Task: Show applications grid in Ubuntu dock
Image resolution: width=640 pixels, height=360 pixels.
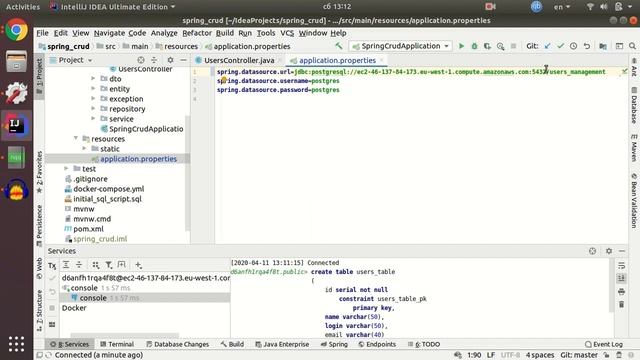Action: point(16,344)
